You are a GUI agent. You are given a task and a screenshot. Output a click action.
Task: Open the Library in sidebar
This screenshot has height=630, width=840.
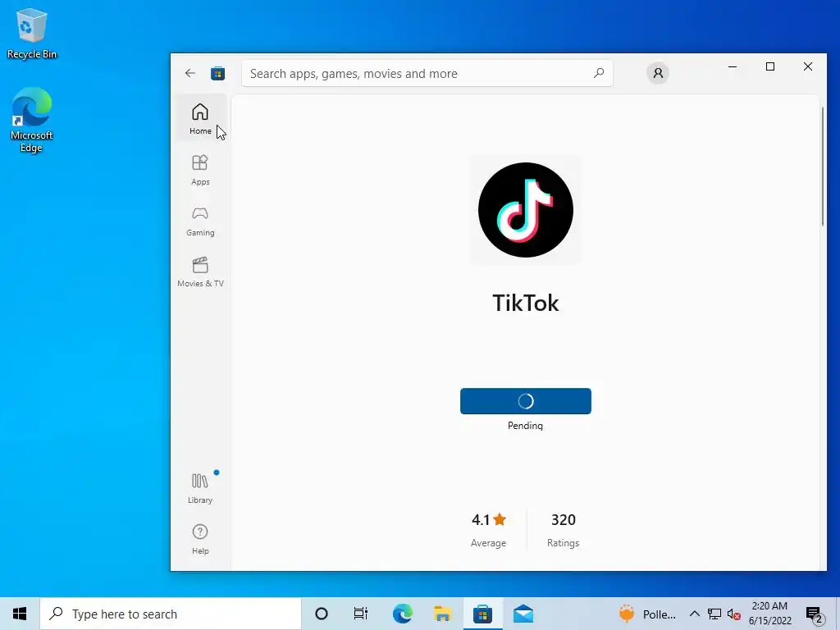(x=200, y=488)
